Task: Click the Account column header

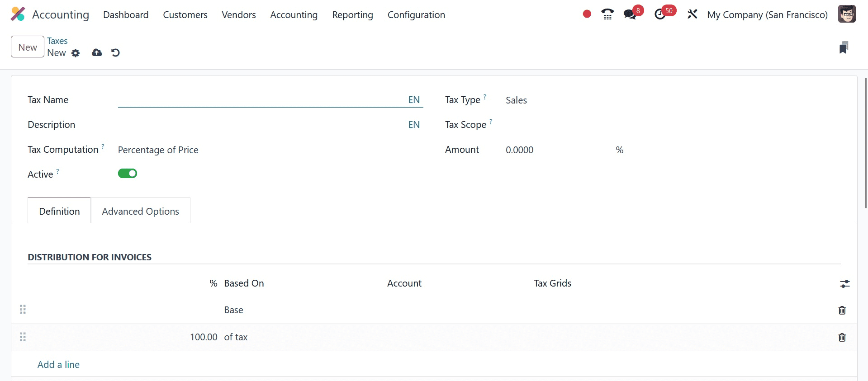Action: [x=404, y=283]
